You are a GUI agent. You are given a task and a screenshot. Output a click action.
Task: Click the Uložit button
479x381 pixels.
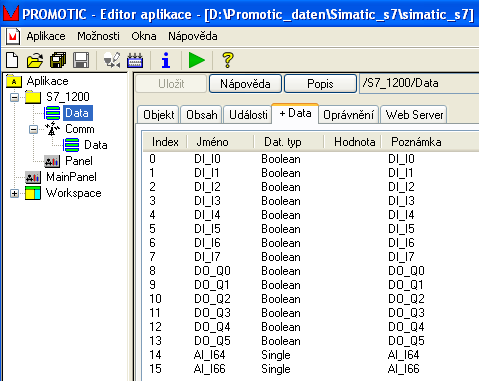171,84
